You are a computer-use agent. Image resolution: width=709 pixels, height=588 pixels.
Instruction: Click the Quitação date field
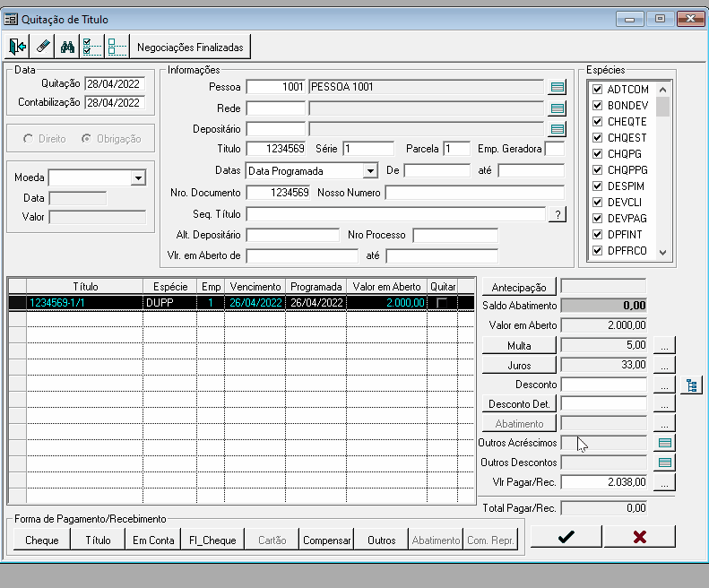click(116, 83)
